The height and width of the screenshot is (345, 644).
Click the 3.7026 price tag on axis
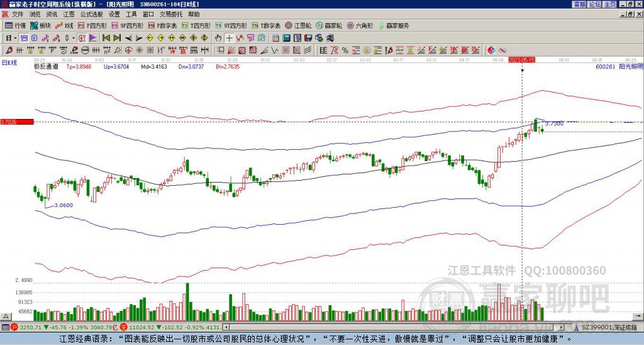tap(17, 122)
